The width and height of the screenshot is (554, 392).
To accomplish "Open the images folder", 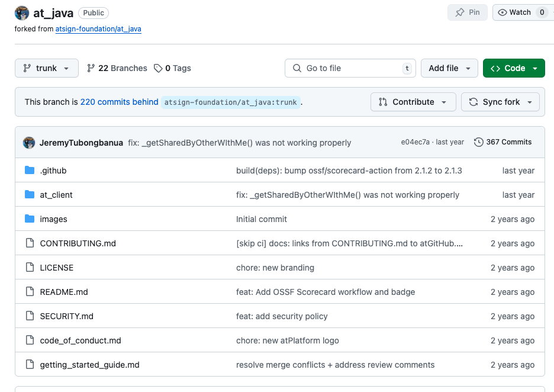I will tap(53, 220).
